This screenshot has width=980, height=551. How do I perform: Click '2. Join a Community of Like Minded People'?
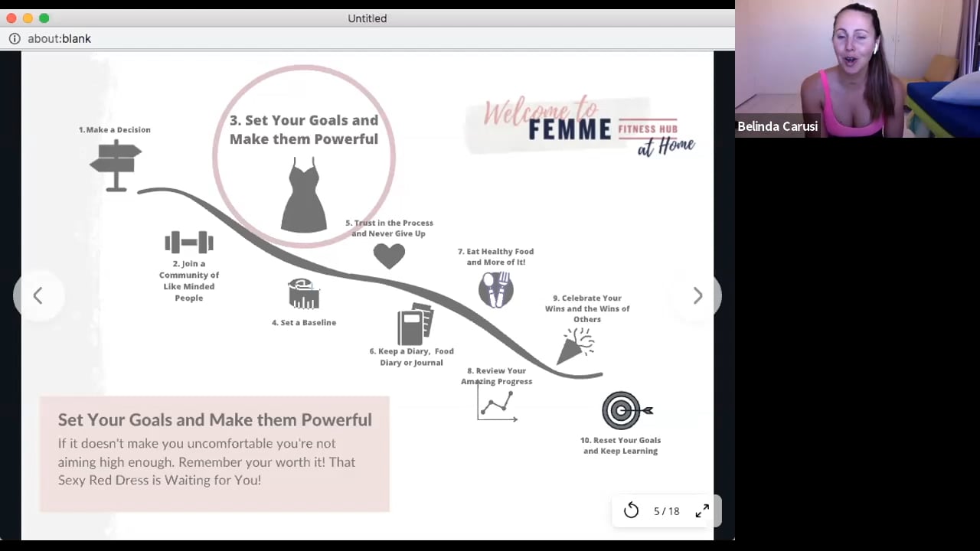pyautogui.click(x=189, y=281)
